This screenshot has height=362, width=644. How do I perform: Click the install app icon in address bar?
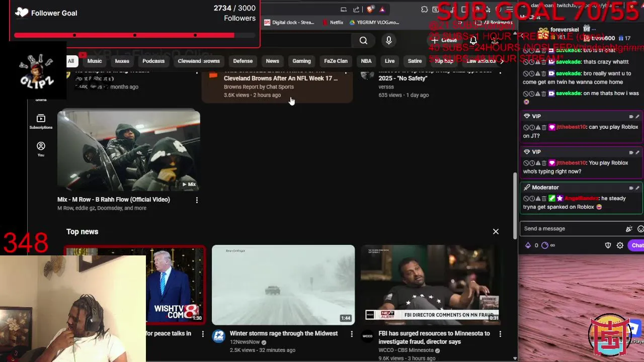pyautogui.click(x=344, y=9)
